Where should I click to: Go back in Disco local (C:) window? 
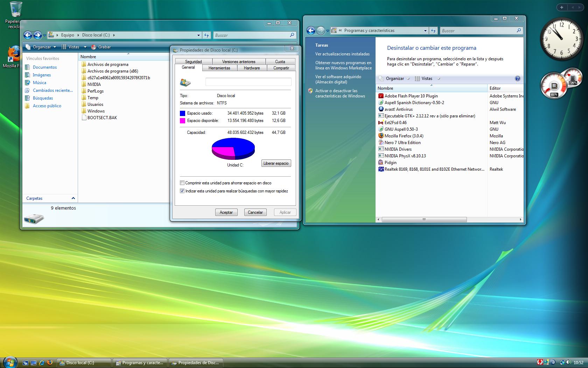[28, 35]
